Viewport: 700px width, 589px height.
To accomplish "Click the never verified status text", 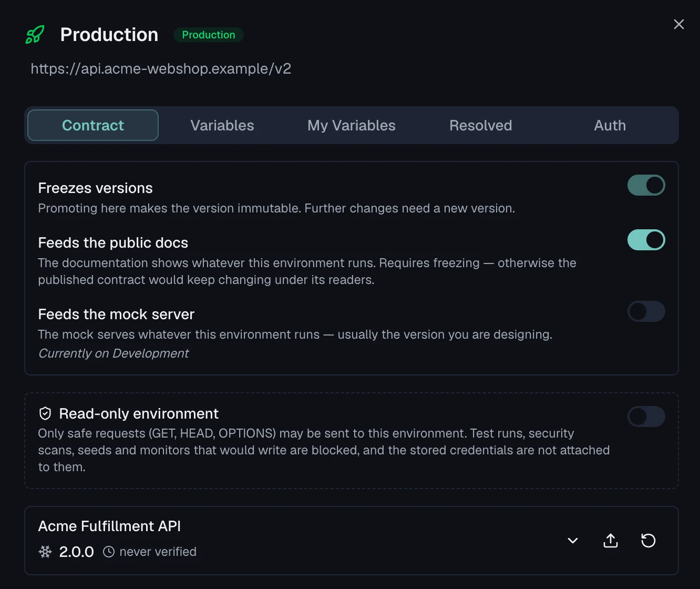I will pos(158,552).
